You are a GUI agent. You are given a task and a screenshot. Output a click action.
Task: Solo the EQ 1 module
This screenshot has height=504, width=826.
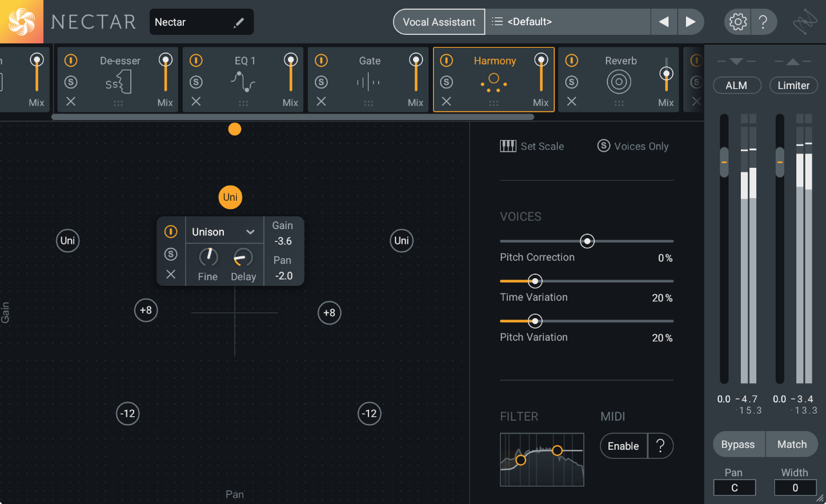pos(196,82)
